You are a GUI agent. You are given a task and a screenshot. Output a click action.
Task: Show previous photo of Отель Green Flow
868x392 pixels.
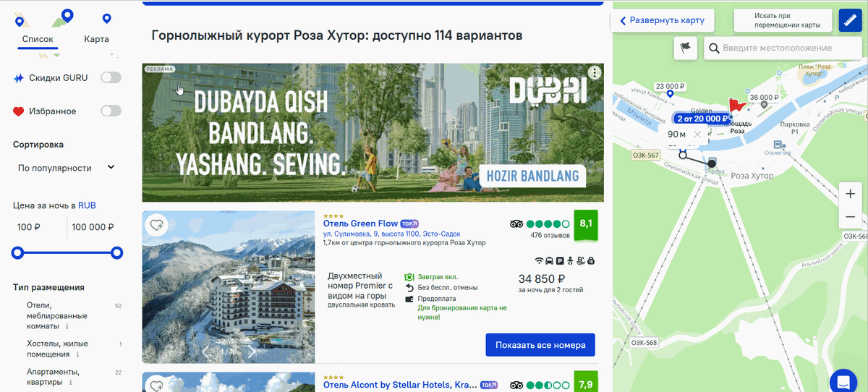[205, 351]
